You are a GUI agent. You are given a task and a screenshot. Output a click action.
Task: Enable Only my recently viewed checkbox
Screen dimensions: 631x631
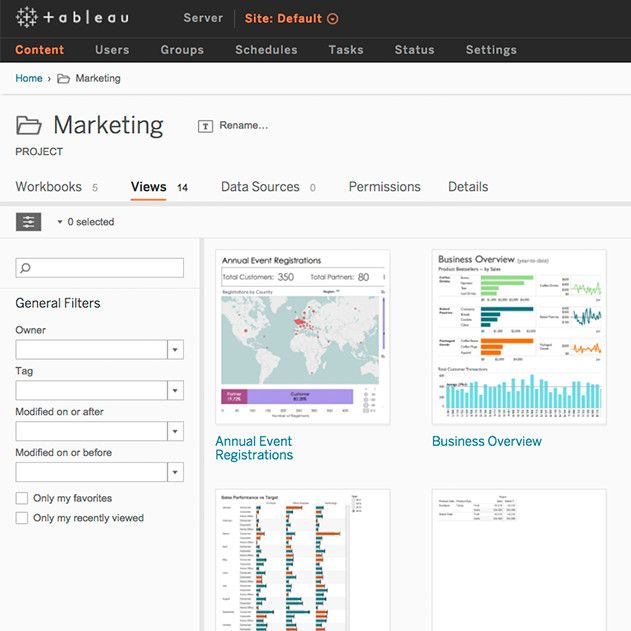pyautogui.click(x=22, y=518)
